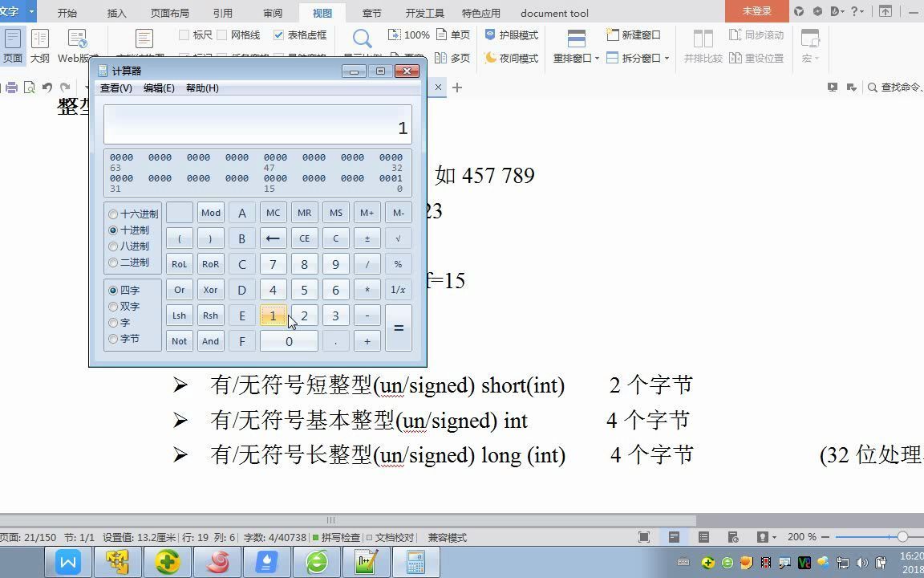Click the calculator digit 7 button
The width and height of the screenshot is (924, 578).
point(273,264)
